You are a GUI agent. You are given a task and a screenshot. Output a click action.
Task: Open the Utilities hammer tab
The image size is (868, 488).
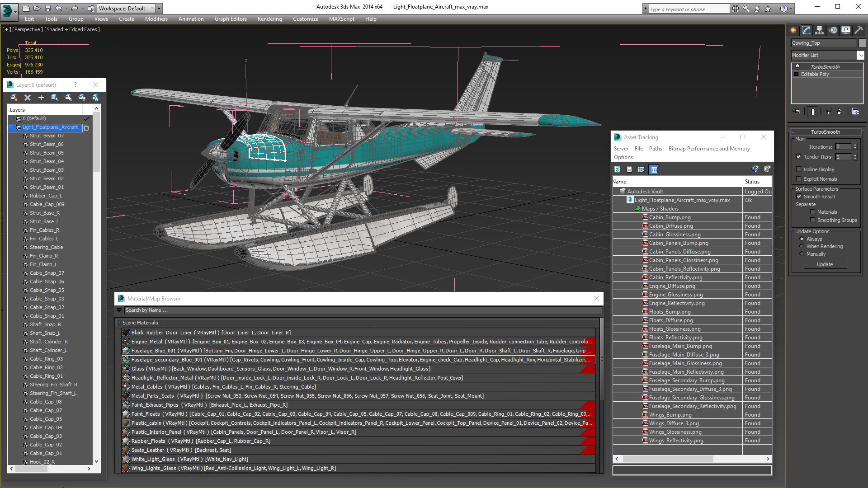(859, 30)
